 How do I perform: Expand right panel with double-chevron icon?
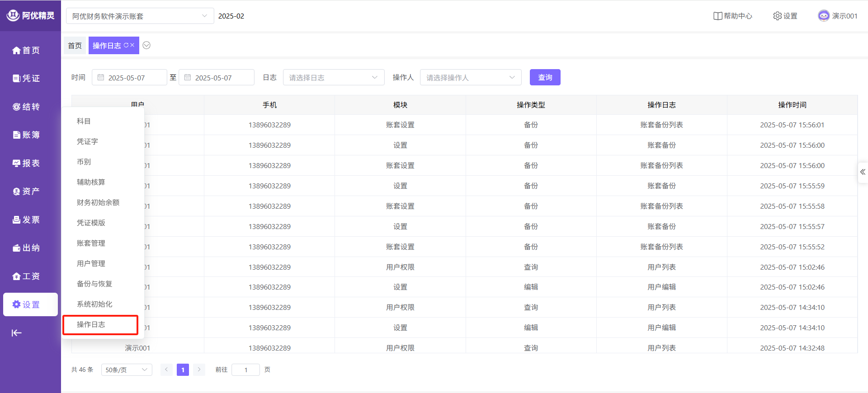pos(863,172)
